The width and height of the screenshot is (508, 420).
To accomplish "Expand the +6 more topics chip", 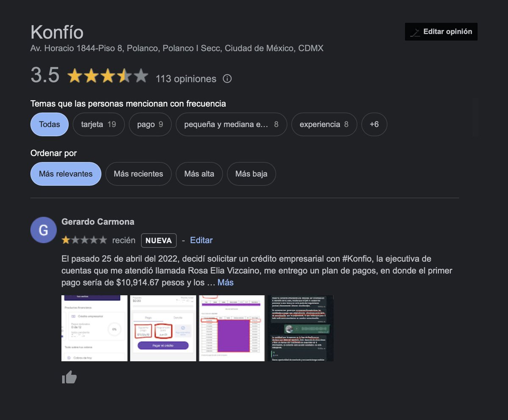I will coord(374,124).
